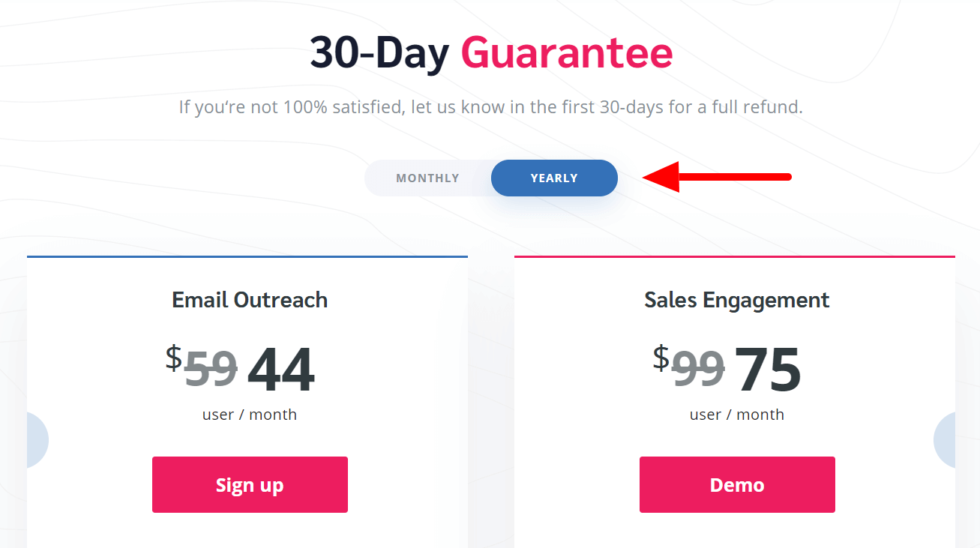Select the Yearly billing option
Image resolution: width=980 pixels, height=548 pixels.
[554, 178]
